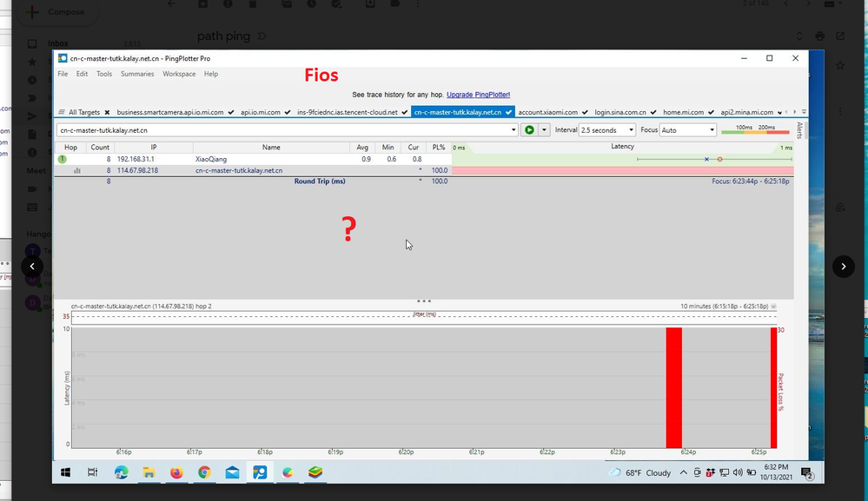Click the bar chart icon in the 114.67.98.218 row

[77, 171]
